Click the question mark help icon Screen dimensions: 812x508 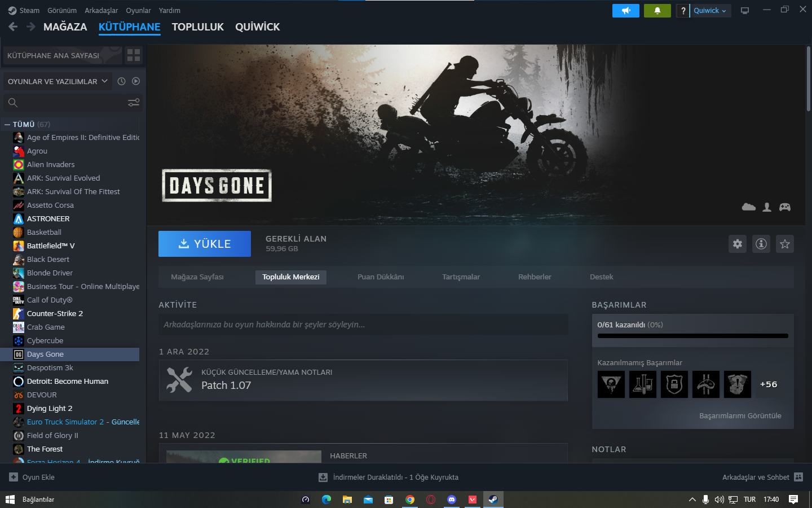(683, 11)
